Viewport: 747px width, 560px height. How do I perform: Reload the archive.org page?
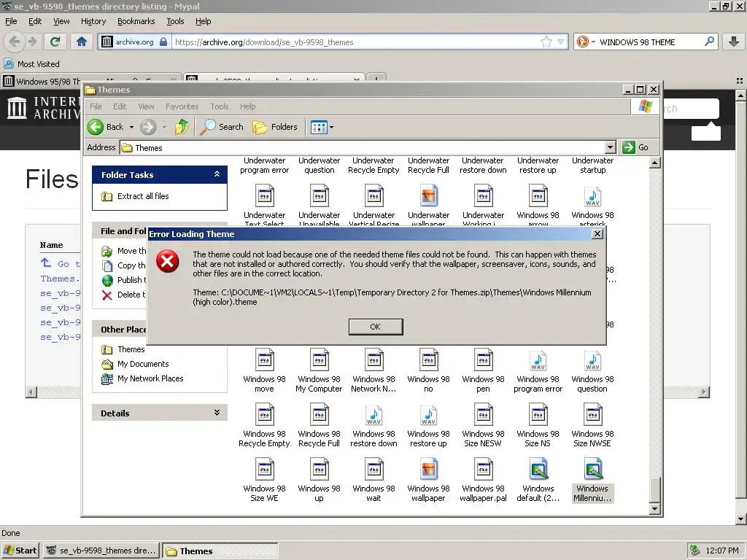55,42
